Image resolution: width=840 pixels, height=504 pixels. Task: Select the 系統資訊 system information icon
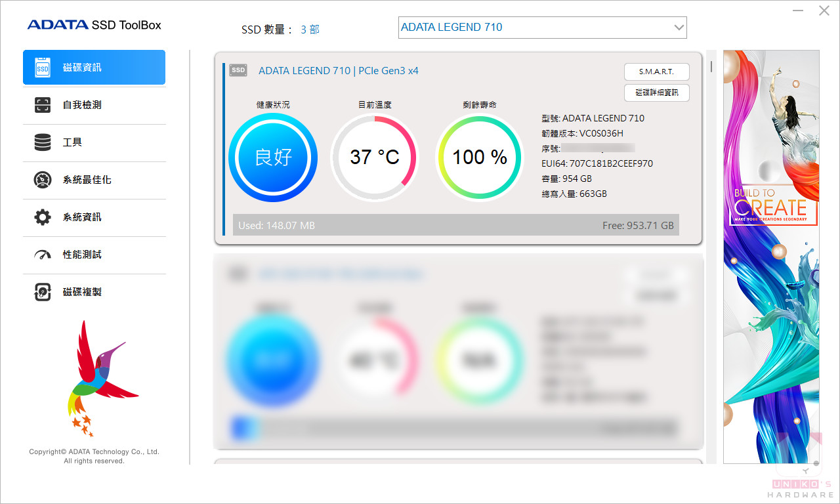pos(43,217)
